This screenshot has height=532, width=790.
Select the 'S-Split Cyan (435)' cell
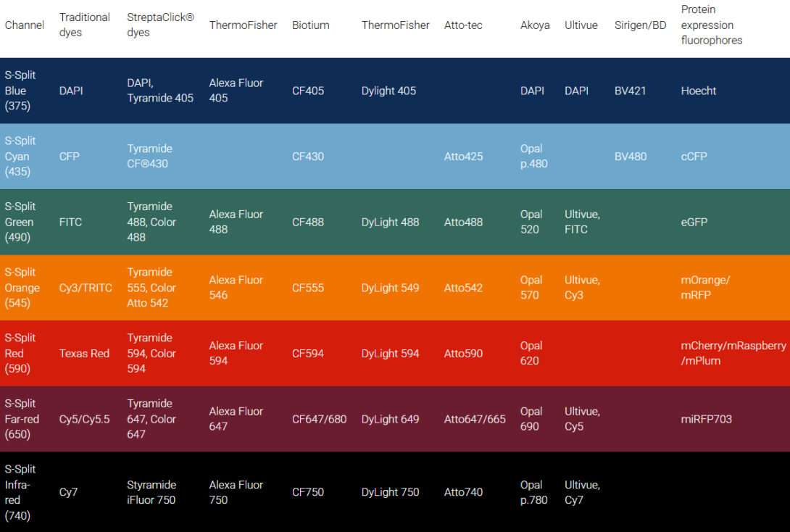[x=20, y=156]
